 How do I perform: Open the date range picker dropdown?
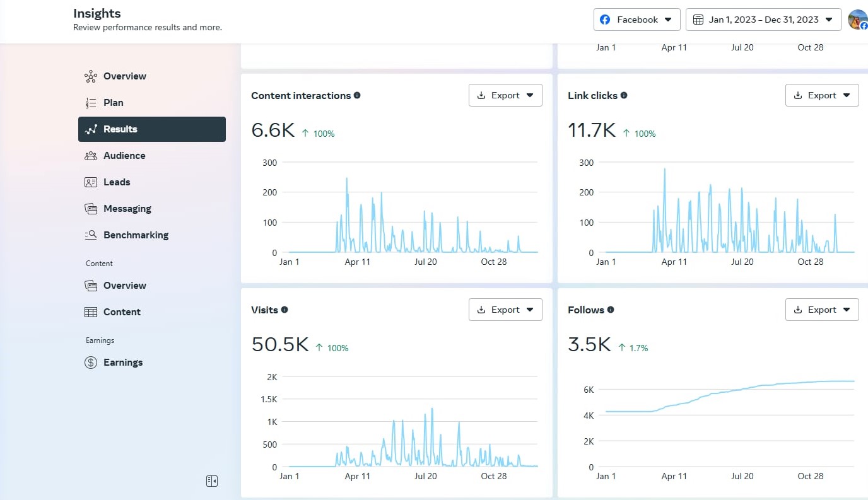pos(763,20)
